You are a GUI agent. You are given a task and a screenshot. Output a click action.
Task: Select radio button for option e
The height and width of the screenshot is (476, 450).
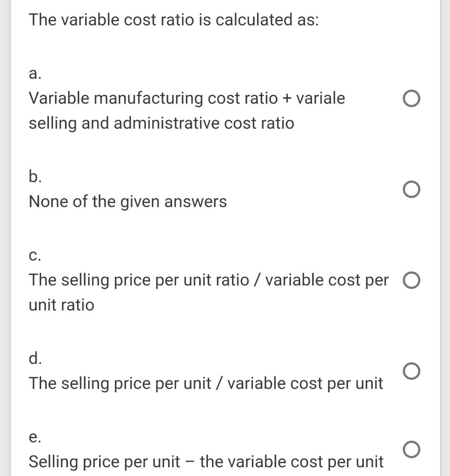tap(412, 450)
